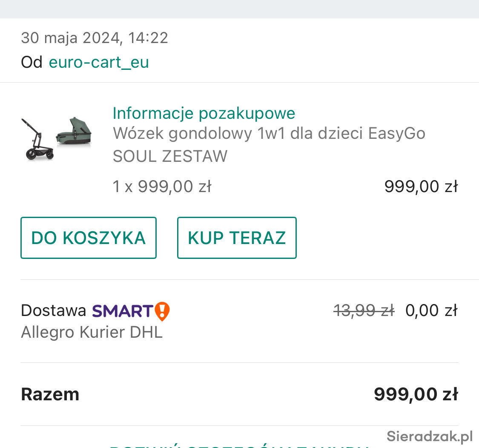Click the Wózek gondolowy EasyGo product title
This screenshot has width=479, height=448.
(x=269, y=145)
